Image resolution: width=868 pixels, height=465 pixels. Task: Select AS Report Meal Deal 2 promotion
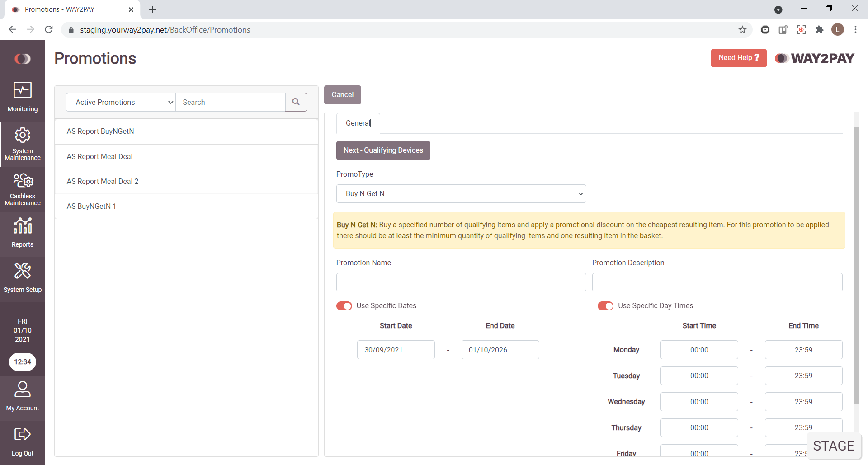tap(186, 182)
